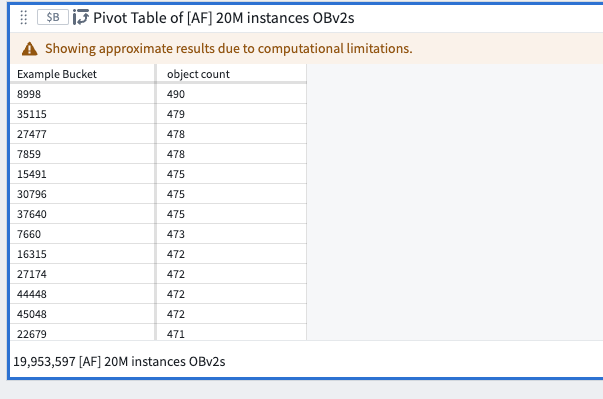Sort by Example Bucket column header

[82, 74]
